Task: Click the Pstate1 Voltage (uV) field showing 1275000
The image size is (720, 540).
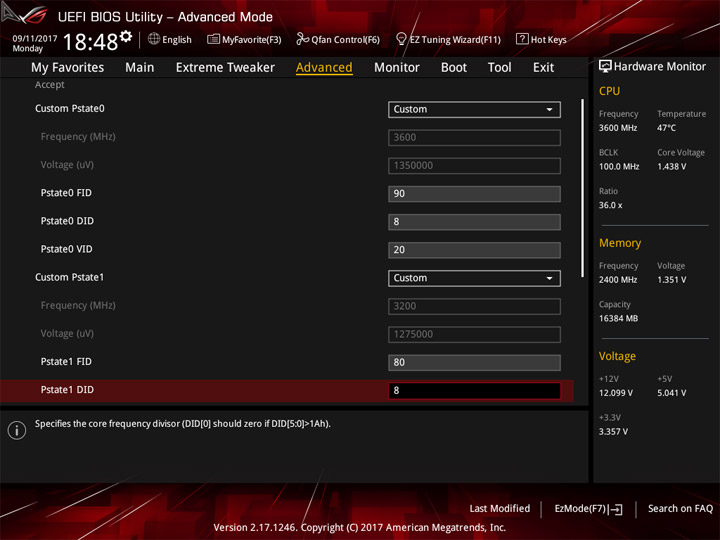Action: point(474,334)
